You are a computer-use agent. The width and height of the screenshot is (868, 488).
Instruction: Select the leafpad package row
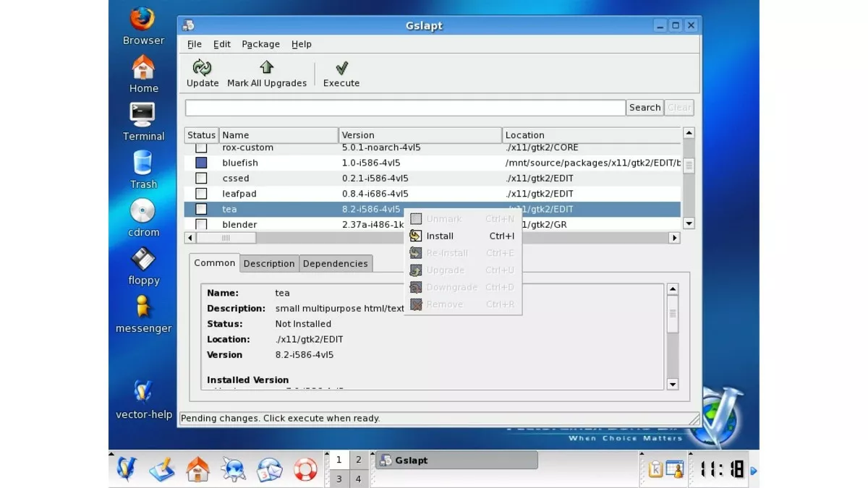[433, 194]
